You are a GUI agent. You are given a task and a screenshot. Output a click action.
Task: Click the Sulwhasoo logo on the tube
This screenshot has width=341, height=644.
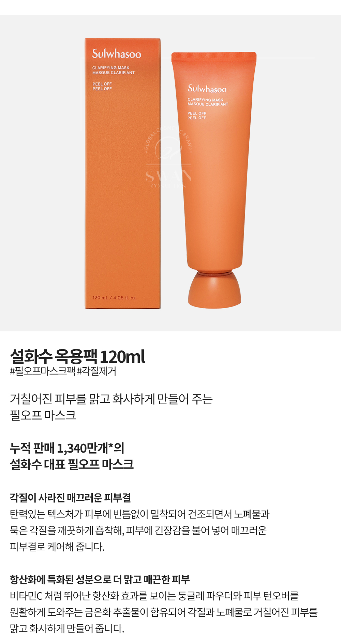pos(207,89)
